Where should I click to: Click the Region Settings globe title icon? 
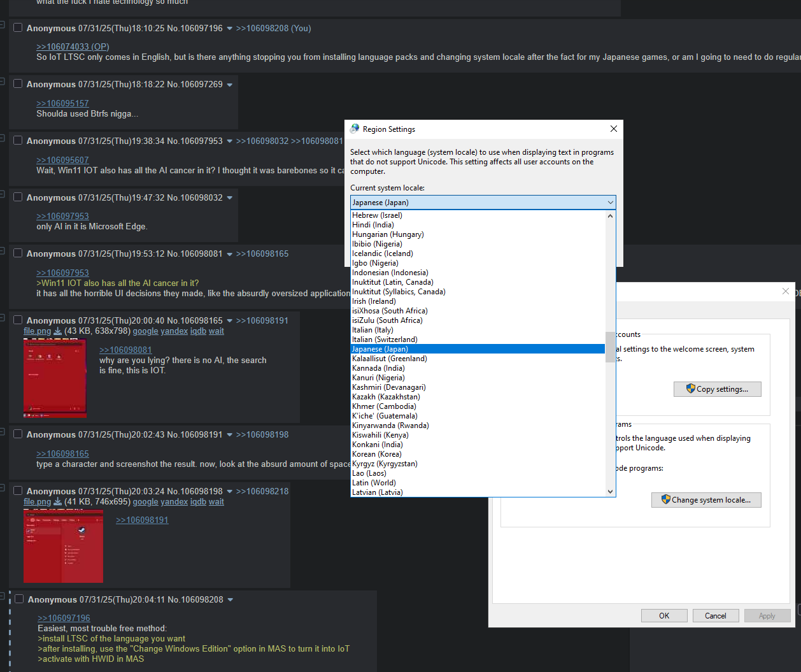(x=355, y=129)
